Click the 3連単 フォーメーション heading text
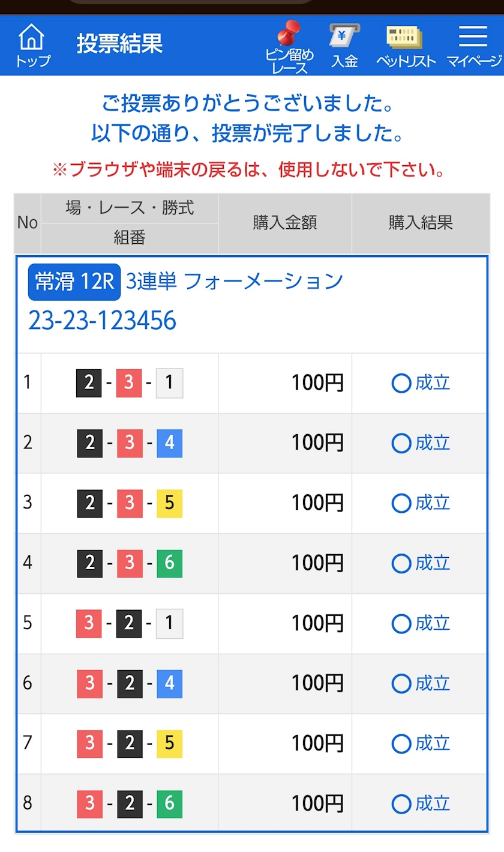Screen dimensions: 504x852 [235, 281]
